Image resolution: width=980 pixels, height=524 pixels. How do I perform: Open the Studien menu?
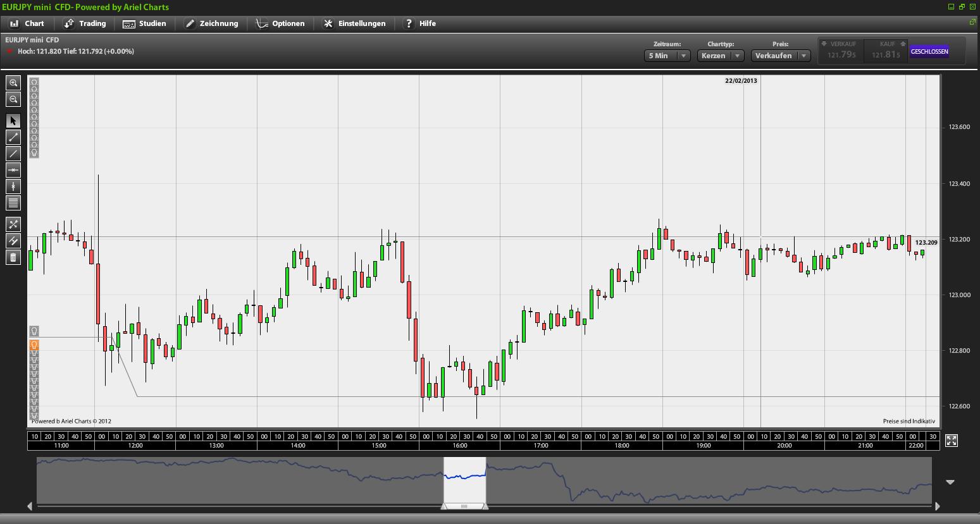[144, 23]
